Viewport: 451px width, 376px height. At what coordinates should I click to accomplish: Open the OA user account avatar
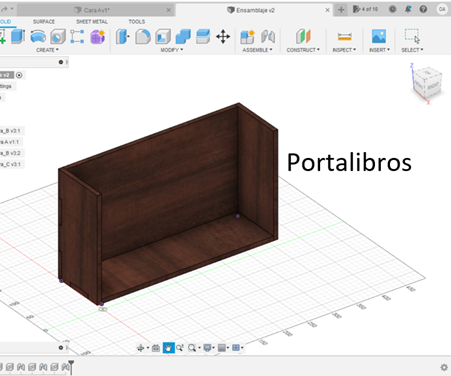[x=442, y=9]
